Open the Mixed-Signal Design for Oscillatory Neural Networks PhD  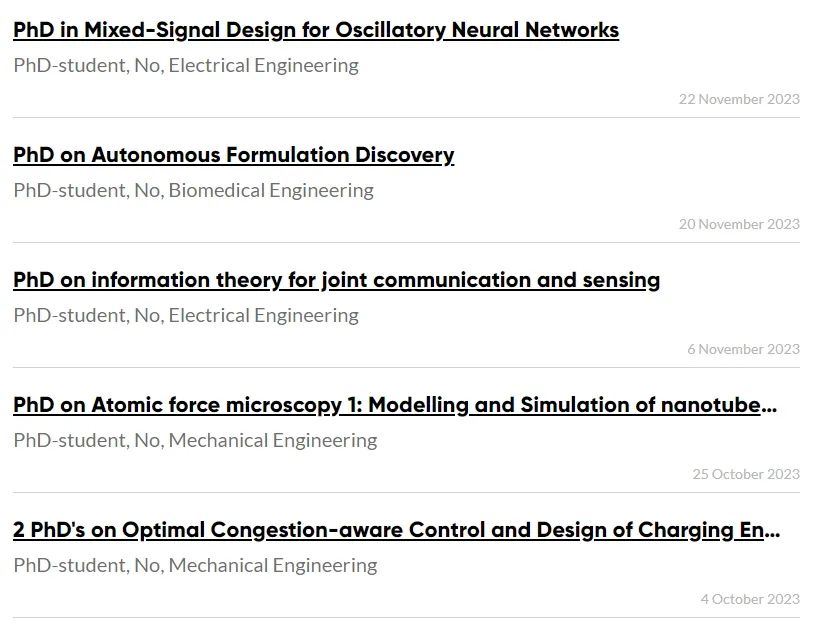tap(316, 30)
